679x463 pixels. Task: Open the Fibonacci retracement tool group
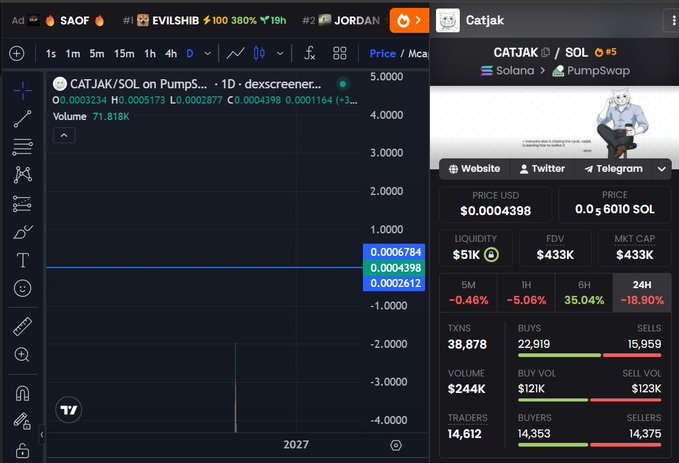pyautogui.click(x=23, y=147)
